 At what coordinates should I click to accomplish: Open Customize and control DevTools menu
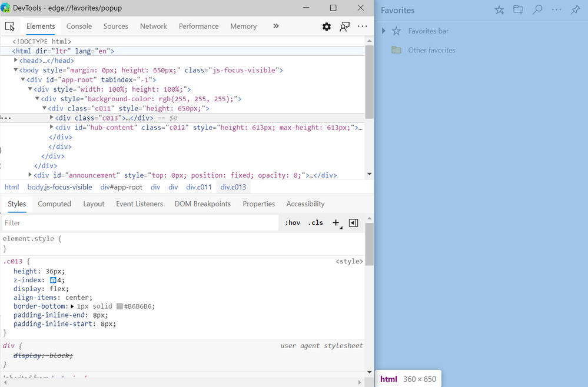[x=362, y=26]
